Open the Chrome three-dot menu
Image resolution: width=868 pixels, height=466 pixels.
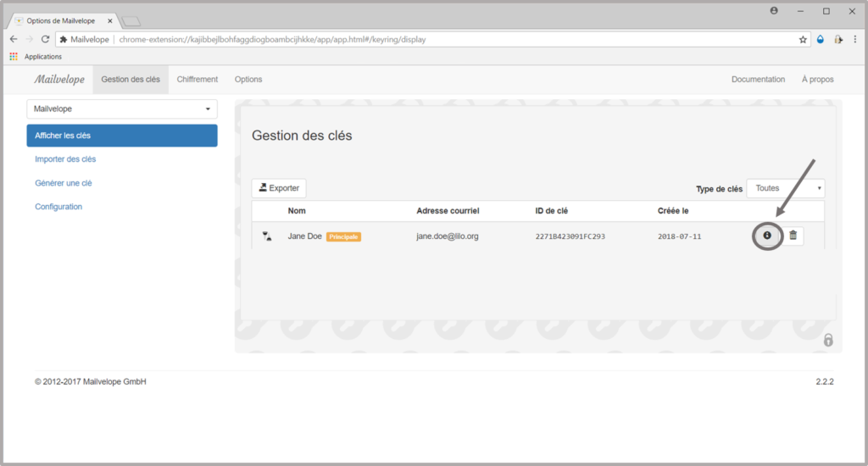(x=854, y=39)
